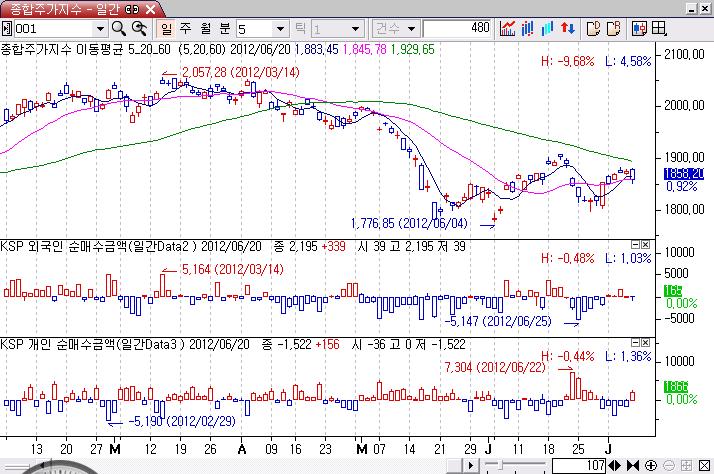Screen dimensions: 714x474
Task: Select the 일 (daily) period toggle
Action: (x=167, y=28)
